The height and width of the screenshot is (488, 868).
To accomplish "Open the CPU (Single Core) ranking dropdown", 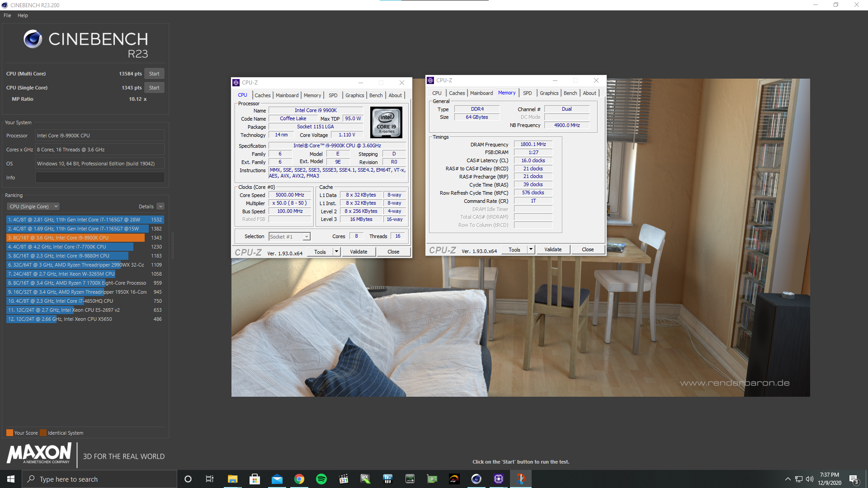I will (x=33, y=206).
